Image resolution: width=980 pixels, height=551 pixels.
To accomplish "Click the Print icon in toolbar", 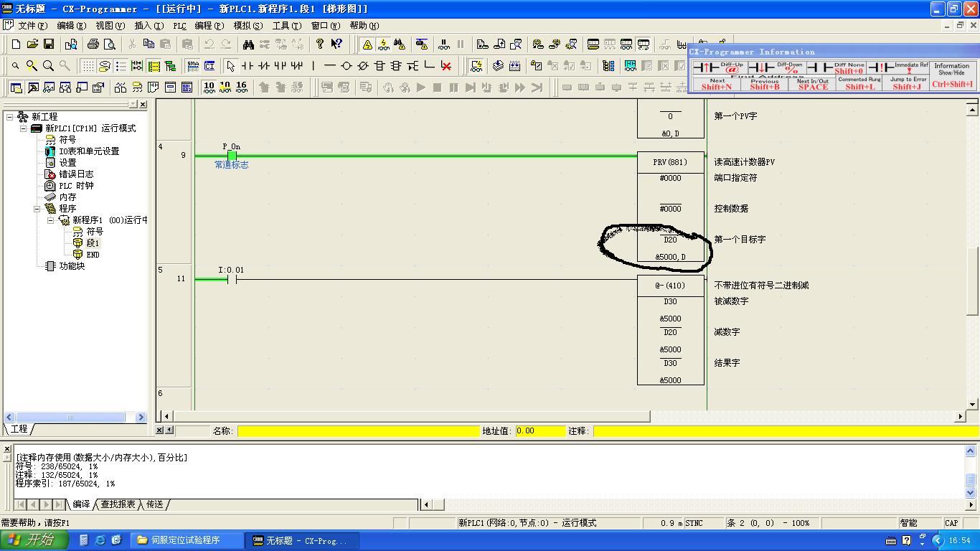I will [93, 44].
